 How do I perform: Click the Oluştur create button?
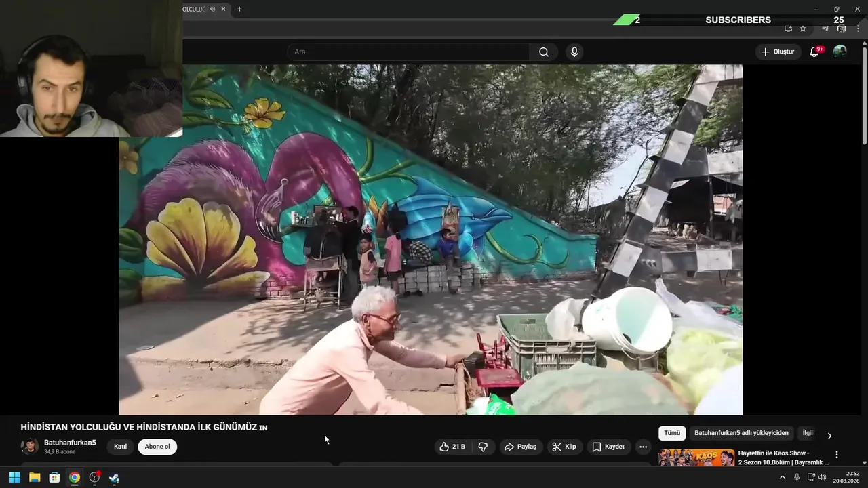pos(777,52)
